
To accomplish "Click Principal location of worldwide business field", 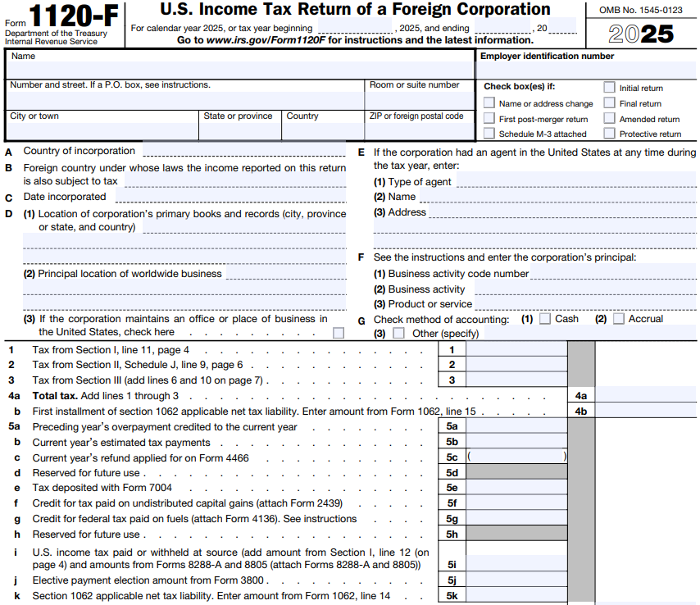I will [x=286, y=273].
